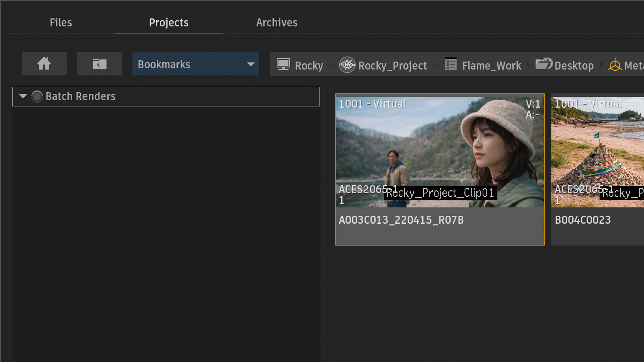Click the yellow Meta breadcrumb icon

coord(615,65)
